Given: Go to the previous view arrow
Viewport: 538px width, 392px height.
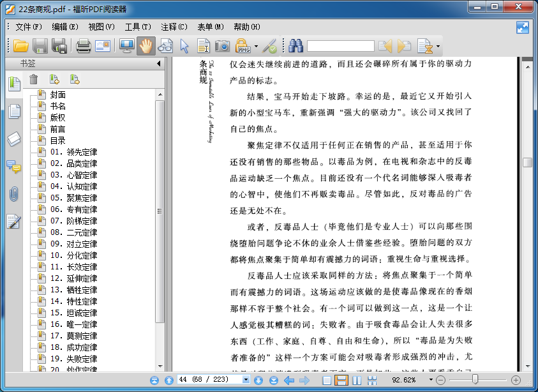Looking at the screenshot, I should point(289,380).
